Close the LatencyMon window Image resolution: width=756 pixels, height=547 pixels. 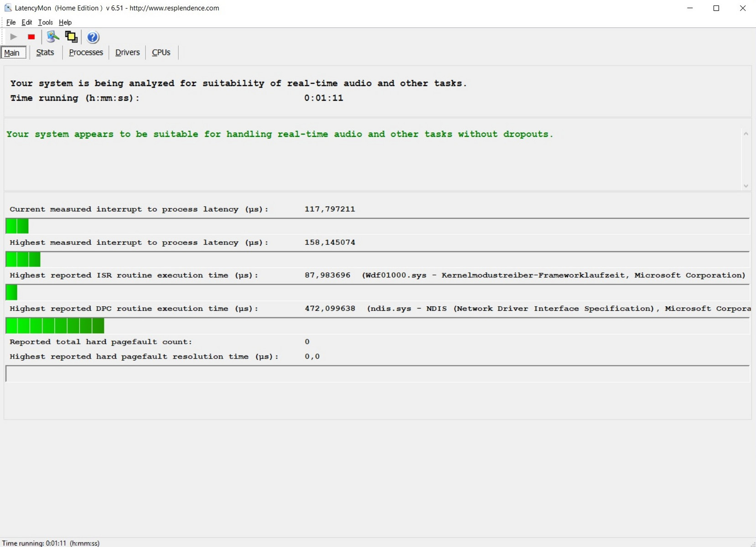[x=743, y=8]
